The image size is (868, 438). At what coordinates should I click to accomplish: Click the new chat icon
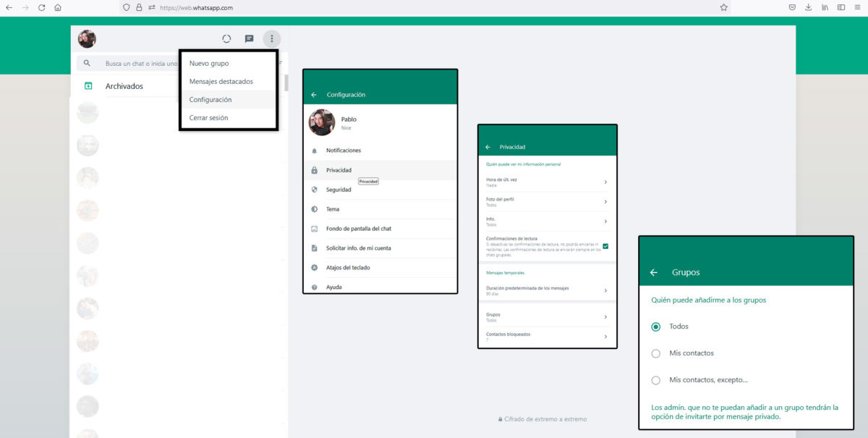click(249, 39)
